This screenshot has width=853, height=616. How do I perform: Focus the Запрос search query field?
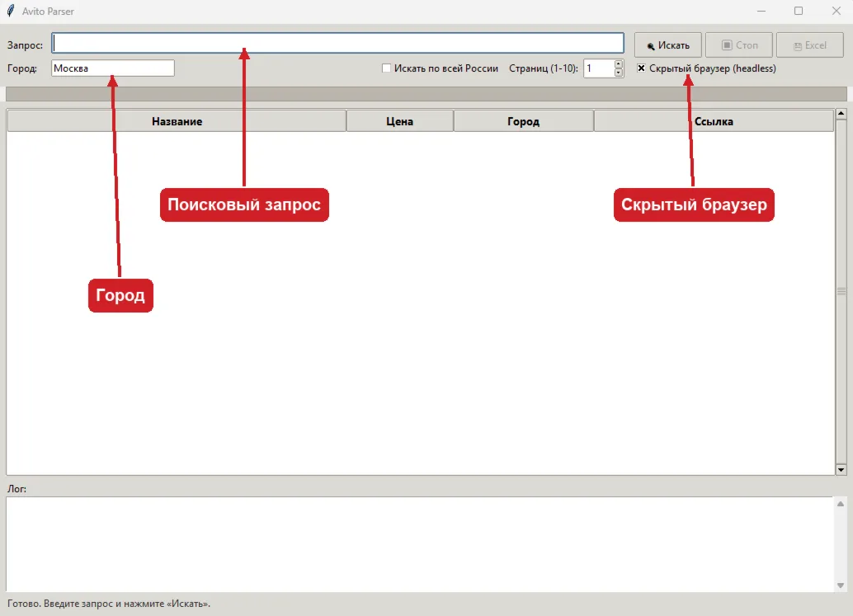[338, 43]
